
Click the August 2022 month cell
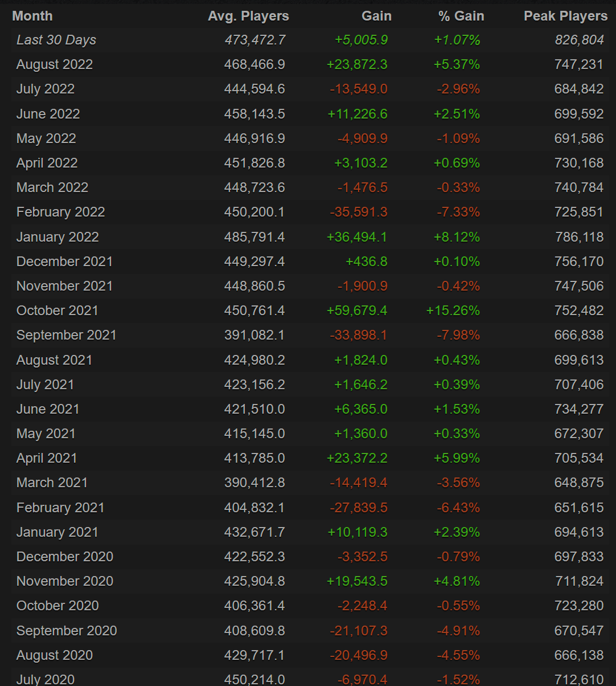55,64
